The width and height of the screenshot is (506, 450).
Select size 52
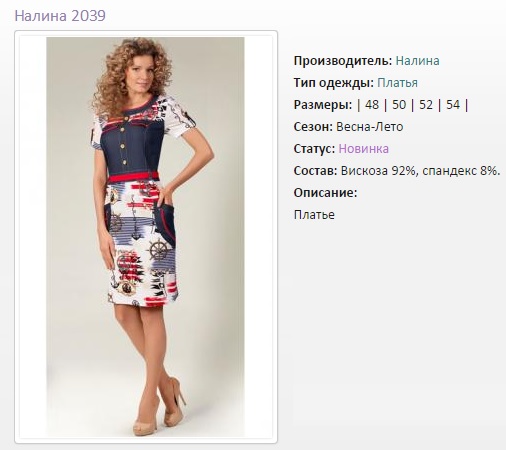[x=426, y=105]
